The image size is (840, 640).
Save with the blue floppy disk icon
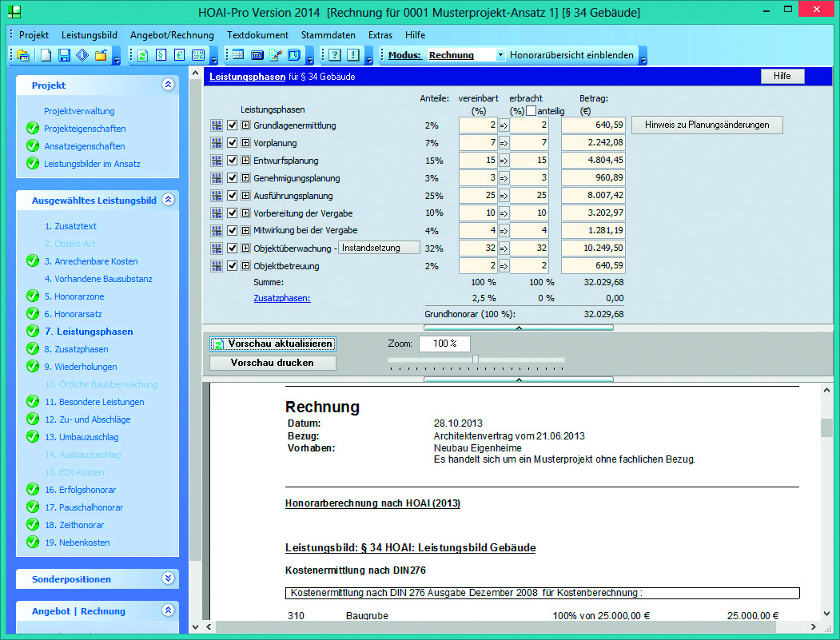point(64,54)
